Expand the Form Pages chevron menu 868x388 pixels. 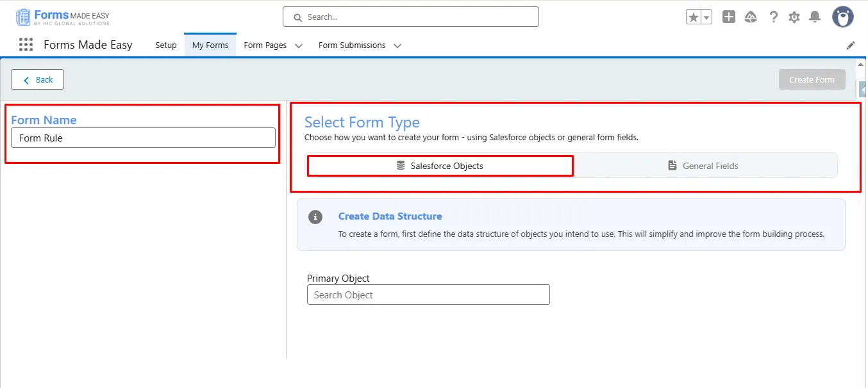coord(299,46)
